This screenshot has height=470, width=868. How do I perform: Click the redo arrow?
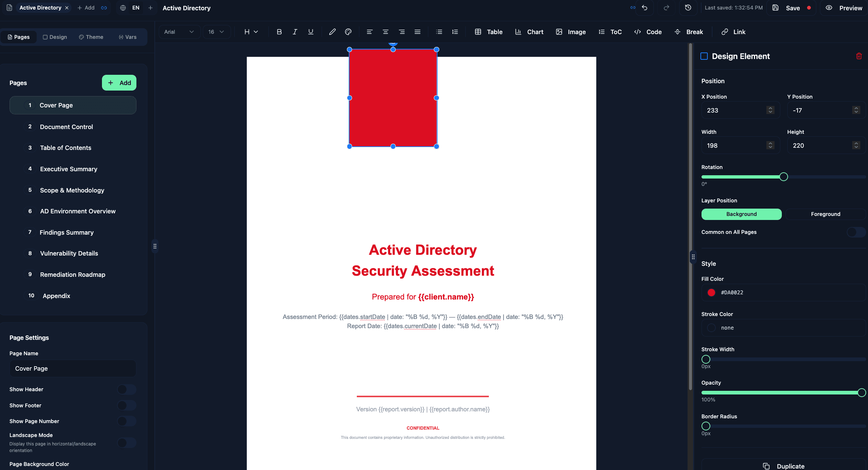point(666,8)
